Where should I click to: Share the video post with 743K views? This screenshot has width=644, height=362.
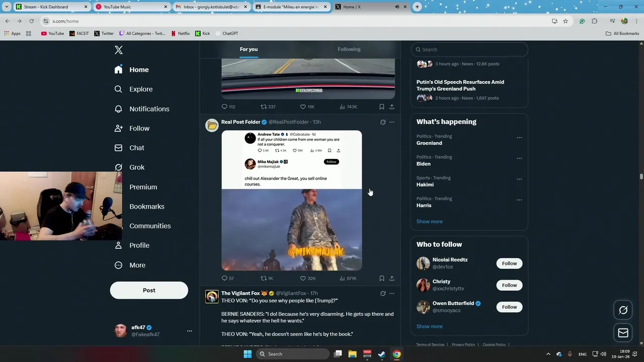pos(391,107)
